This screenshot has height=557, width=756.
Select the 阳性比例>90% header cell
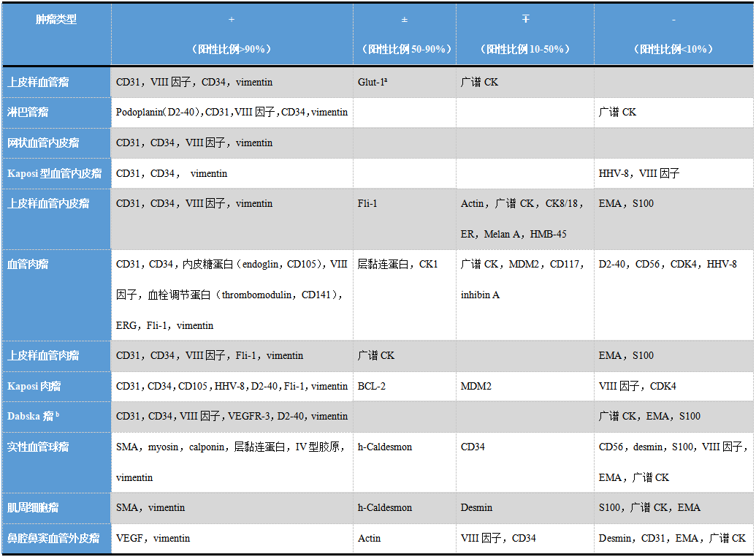pyautogui.click(x=232, y=49)
